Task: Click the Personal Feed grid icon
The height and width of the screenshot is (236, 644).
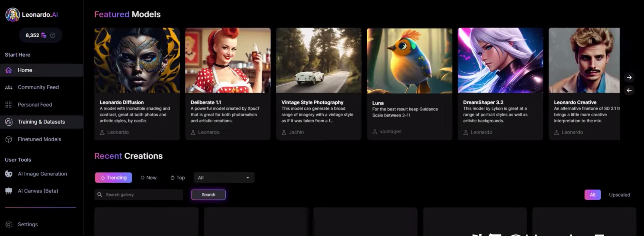Action: (x=8, y=104)
